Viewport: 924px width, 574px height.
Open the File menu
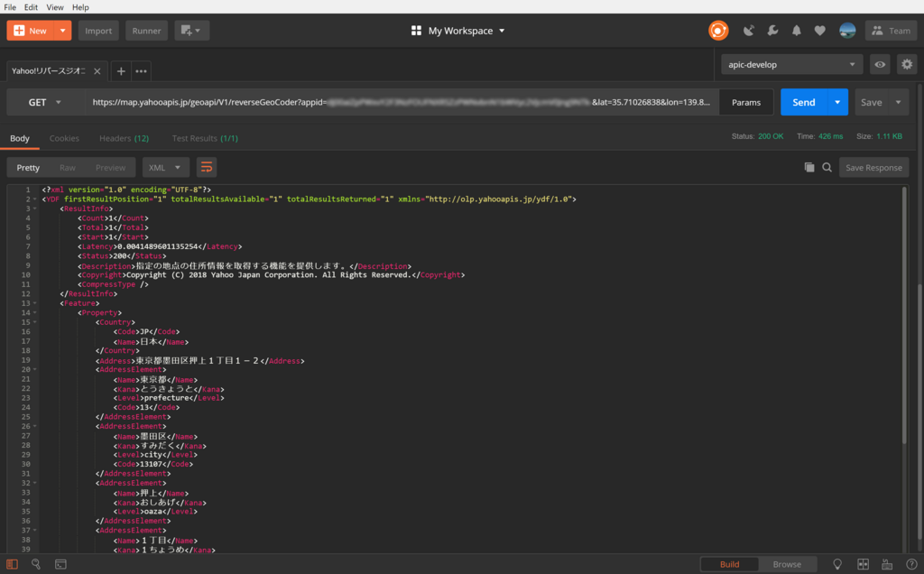10,7
